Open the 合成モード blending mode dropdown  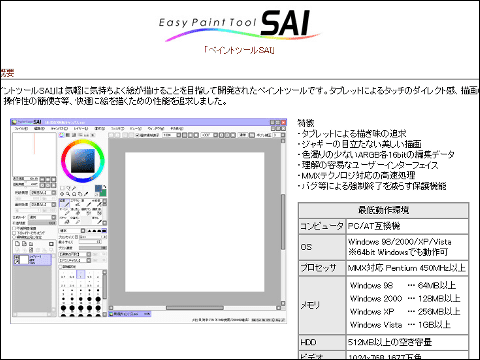[x=42, y=217]
